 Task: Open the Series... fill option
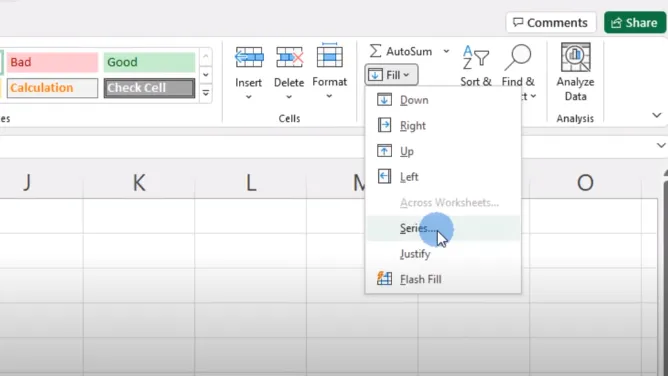(x=443, y=228)
